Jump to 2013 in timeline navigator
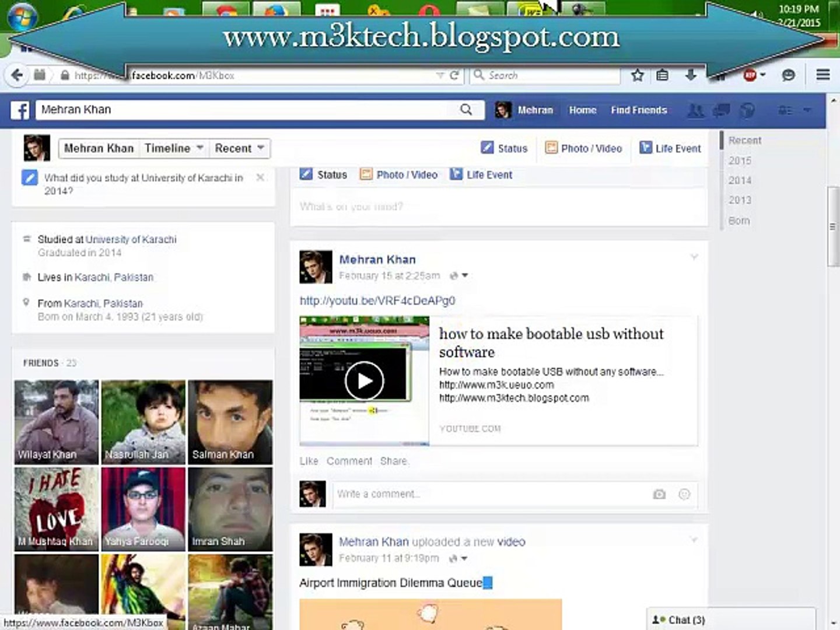840x630 pixels. click(x=740, y=200)
